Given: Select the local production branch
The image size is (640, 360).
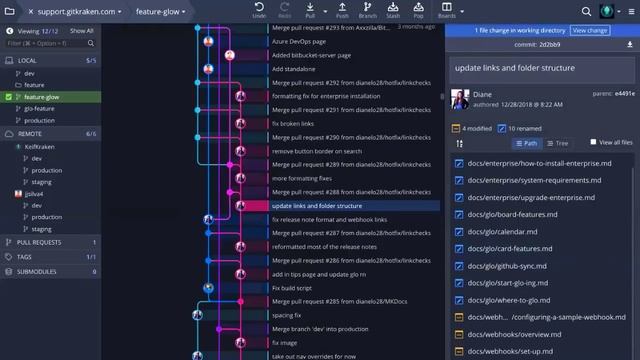Looking at the screenshot, I should point(39,120).
